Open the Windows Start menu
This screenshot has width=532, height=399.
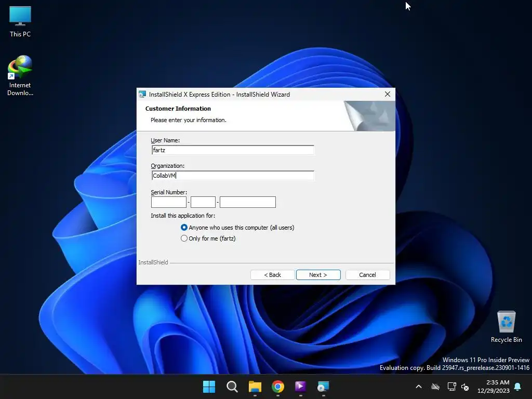(x=209, y=387)
